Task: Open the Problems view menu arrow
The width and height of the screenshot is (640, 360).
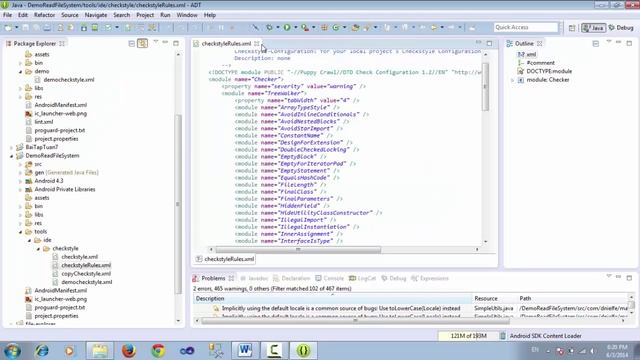Action: tap(609, 277)
